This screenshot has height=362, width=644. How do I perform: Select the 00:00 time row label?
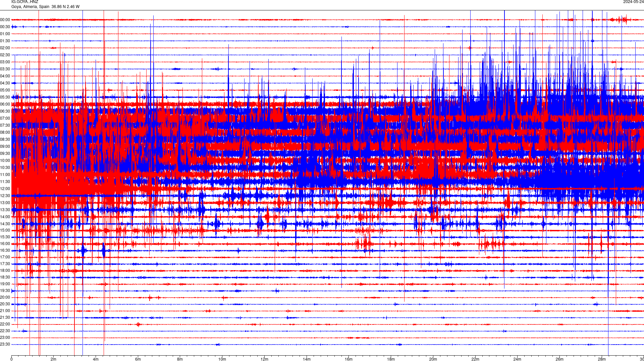click(x=5, y=20)
